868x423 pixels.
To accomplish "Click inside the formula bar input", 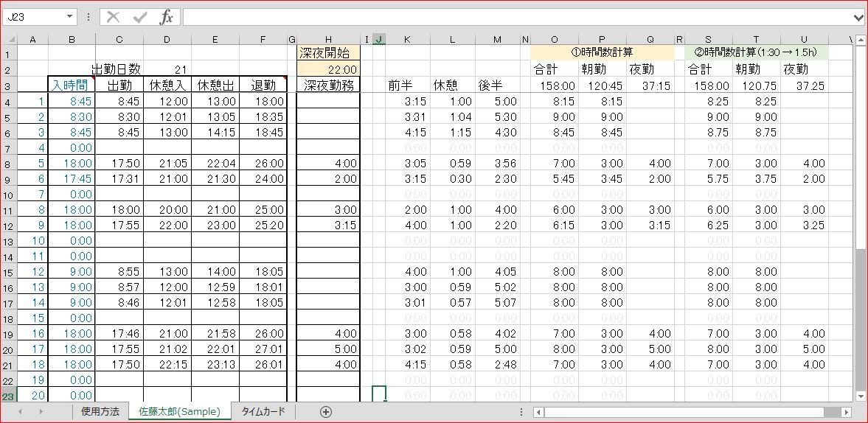I will coord(518,17).
